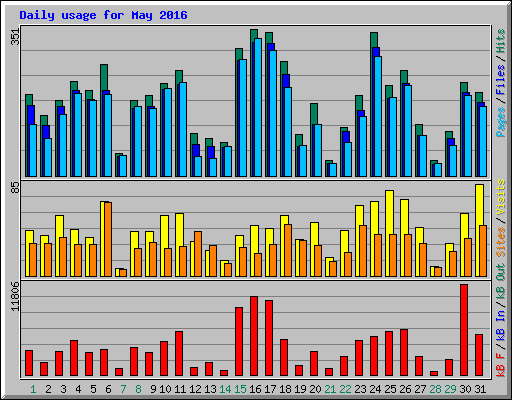Screen dimensions: 512x400
Task: Click the 'Hits' legend label
Action: pyautogui.click(x=501, y=41)
